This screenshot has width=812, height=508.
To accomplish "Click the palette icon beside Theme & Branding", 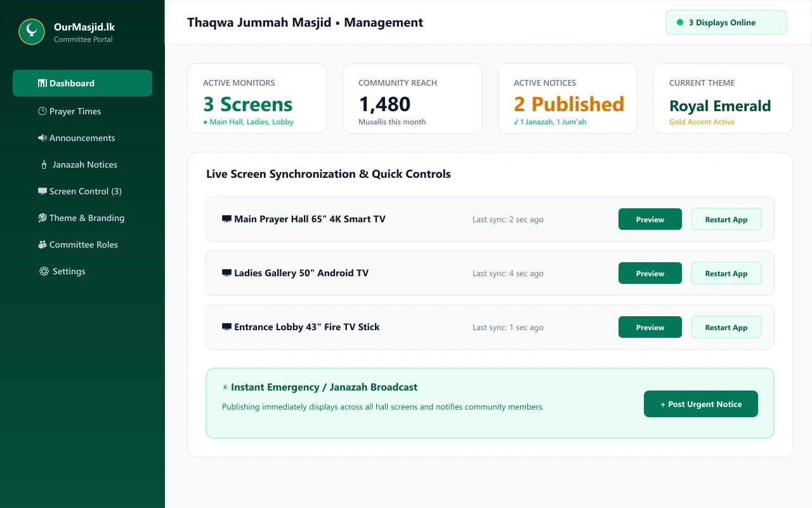I will (43, 218).
